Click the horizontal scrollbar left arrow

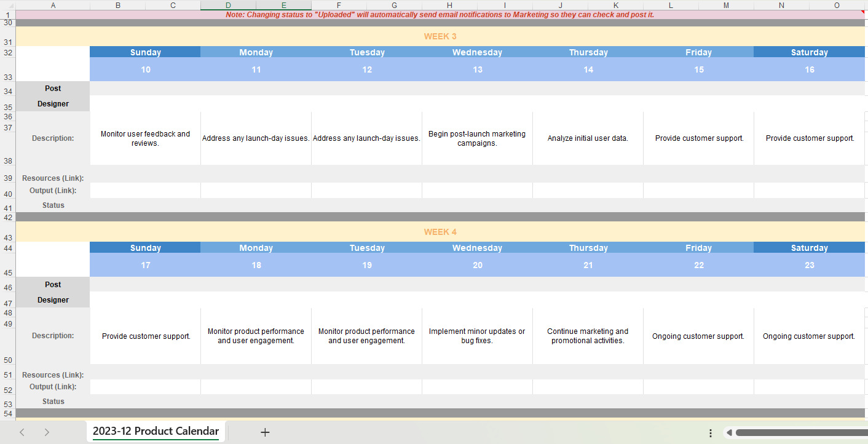tap(729, 433)
